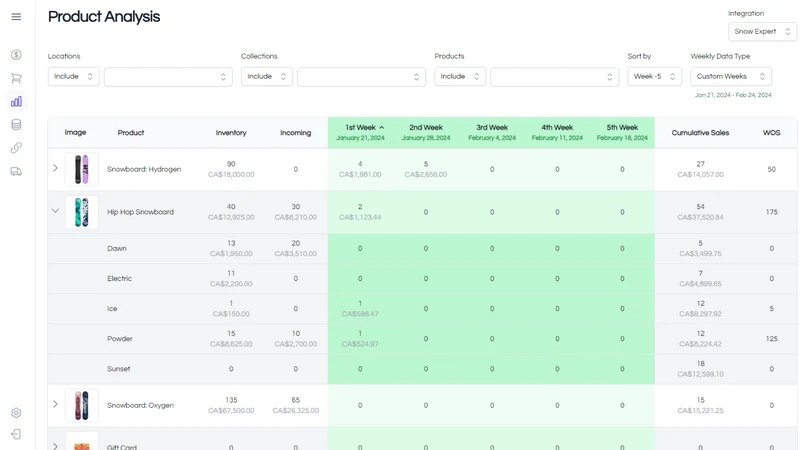Image resolution: width=800 pixels, height=450 pixels.
Task: Click the Image column header
Action: tap(75, 133)
